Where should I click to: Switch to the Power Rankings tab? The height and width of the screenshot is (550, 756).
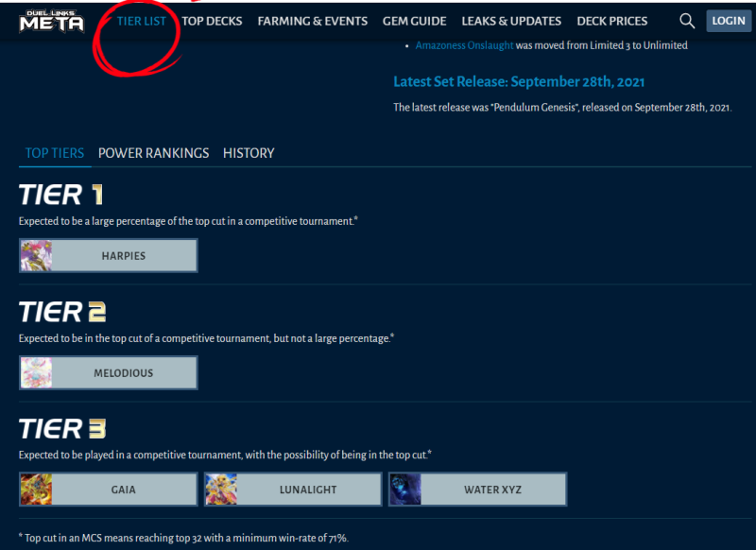(153, 153)
